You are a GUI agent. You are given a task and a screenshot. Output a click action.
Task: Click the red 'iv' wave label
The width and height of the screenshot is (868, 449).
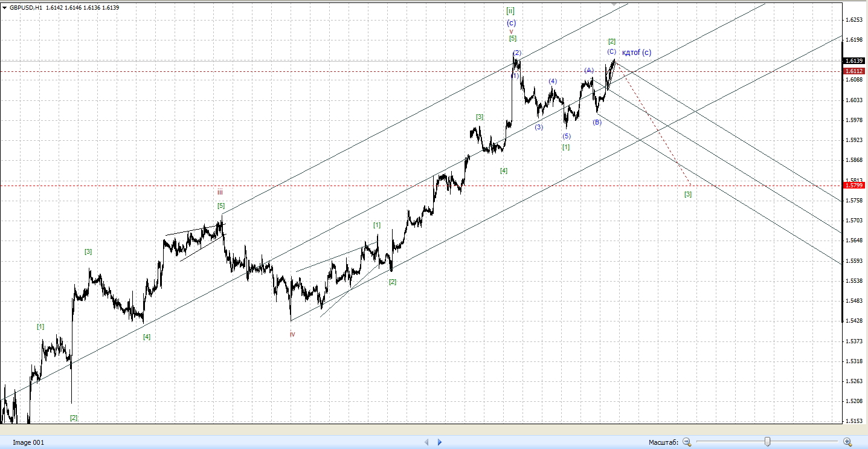[292, 334]
